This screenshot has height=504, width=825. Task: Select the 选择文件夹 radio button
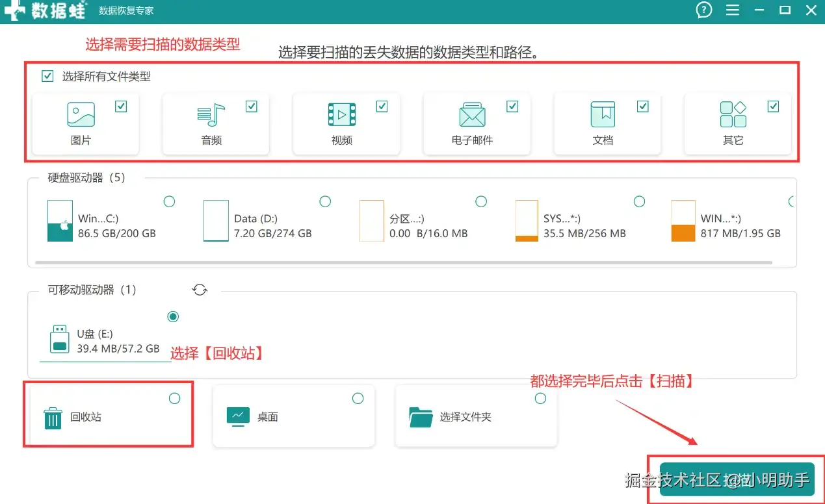click(x=540, y=398)
